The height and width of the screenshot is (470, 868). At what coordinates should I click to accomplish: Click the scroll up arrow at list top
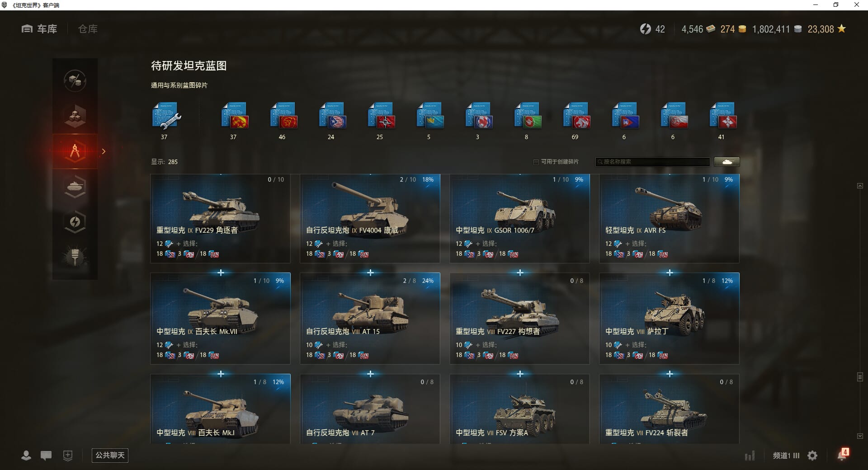tap(860, 186)
